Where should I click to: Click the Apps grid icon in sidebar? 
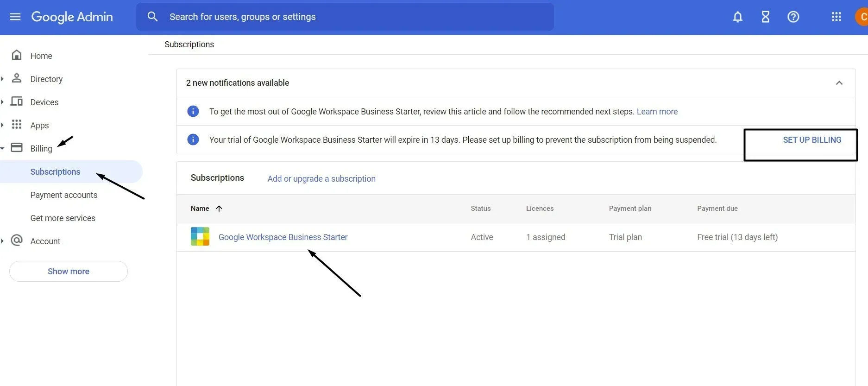(x=17, y=124)
